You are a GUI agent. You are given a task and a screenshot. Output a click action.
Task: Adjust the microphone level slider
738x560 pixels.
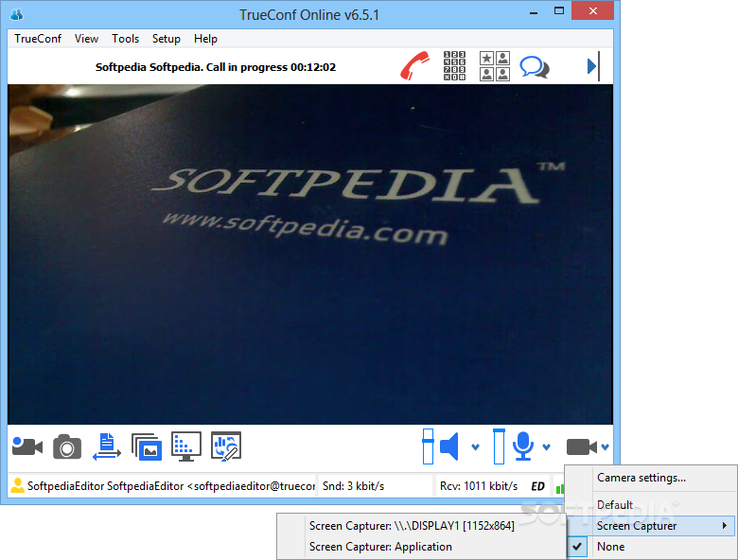[x=499, y=446]
